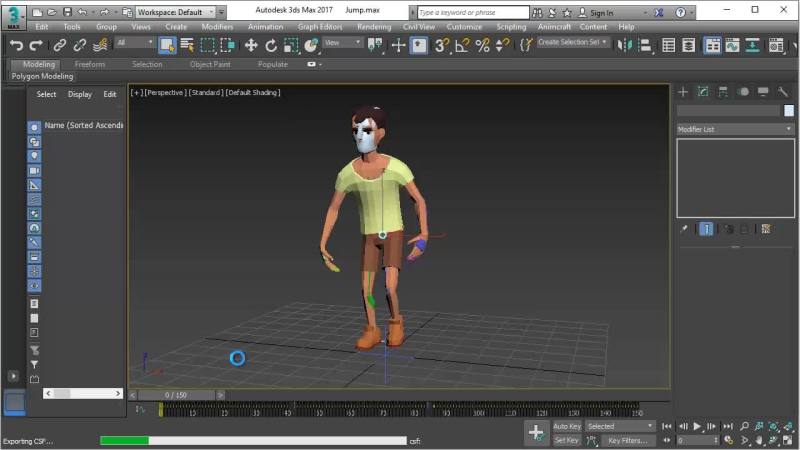Expand the Modifier List dropdown
The width and height of the screenshot is (800, 450).
tap(735, 129)
